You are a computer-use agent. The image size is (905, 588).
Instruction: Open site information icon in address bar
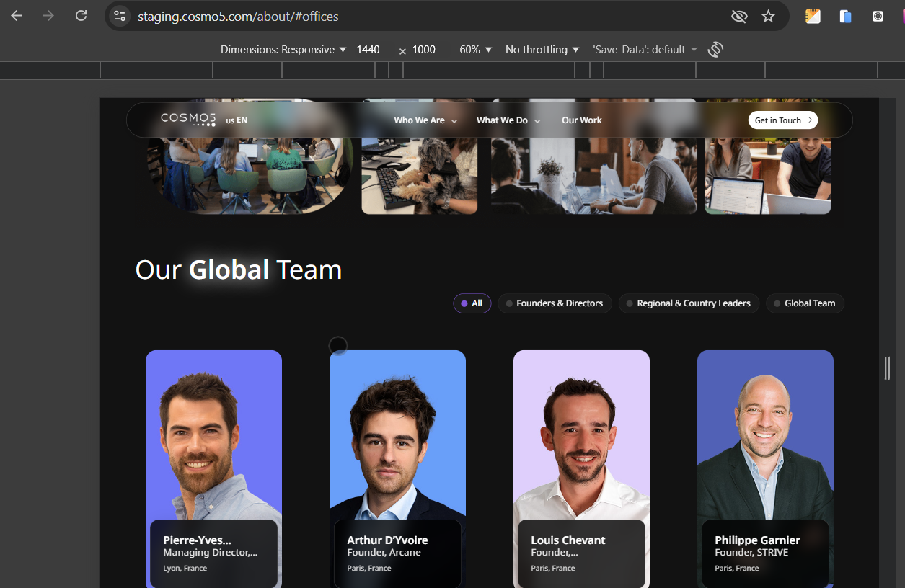[x=120, y=16]
